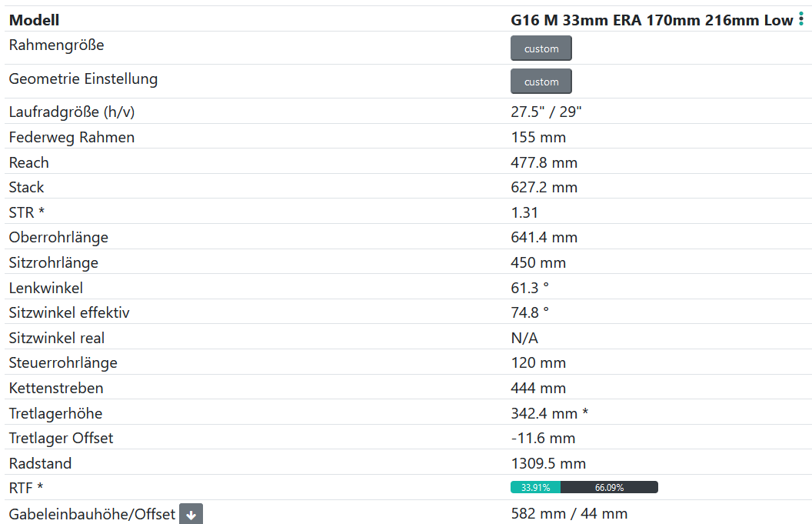Expand the Gabeleinbauhöhe/Offset down arrow
The image size is (812, 524).
(x=191, y=514)
